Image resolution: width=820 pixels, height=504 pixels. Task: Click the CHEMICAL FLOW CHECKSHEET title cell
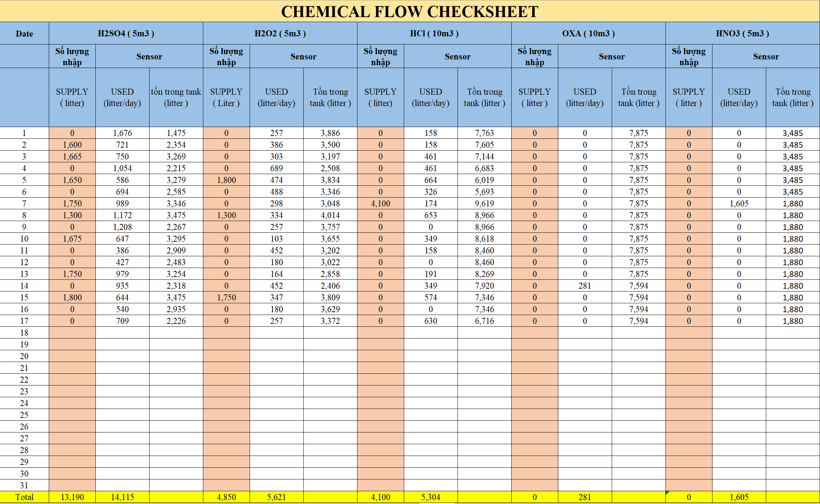(x=410, y=11)
